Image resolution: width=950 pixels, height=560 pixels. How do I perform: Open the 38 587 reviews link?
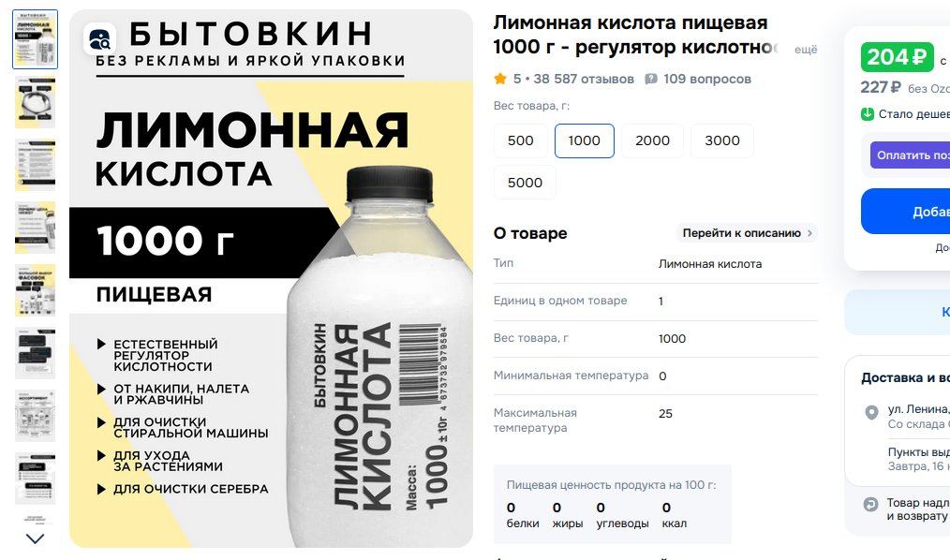coord(584,79)
